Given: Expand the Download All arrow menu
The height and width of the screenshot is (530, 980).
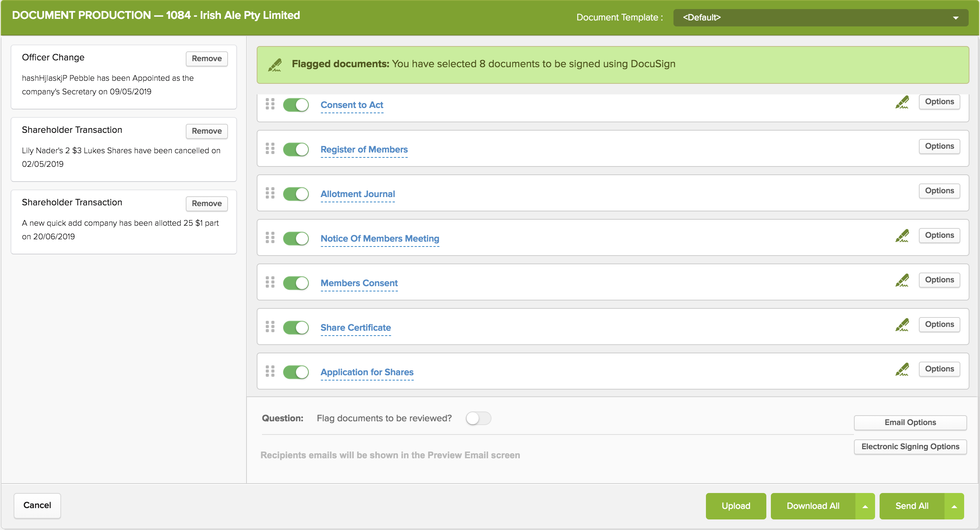Looking at the screenshot, I should [x=865, y=506].
